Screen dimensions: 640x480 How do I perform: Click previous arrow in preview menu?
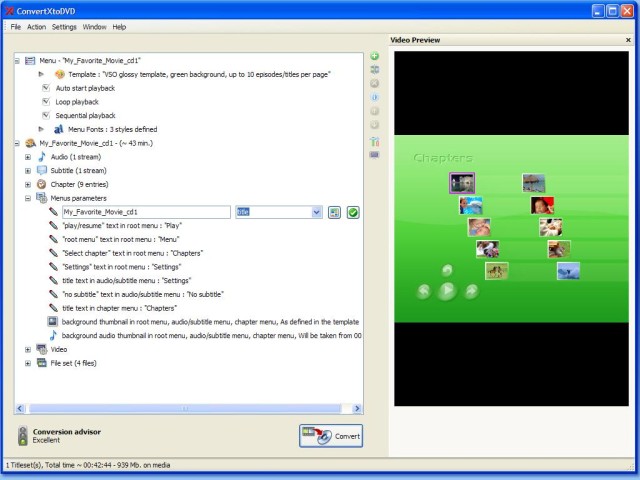(x=424, y=291)
